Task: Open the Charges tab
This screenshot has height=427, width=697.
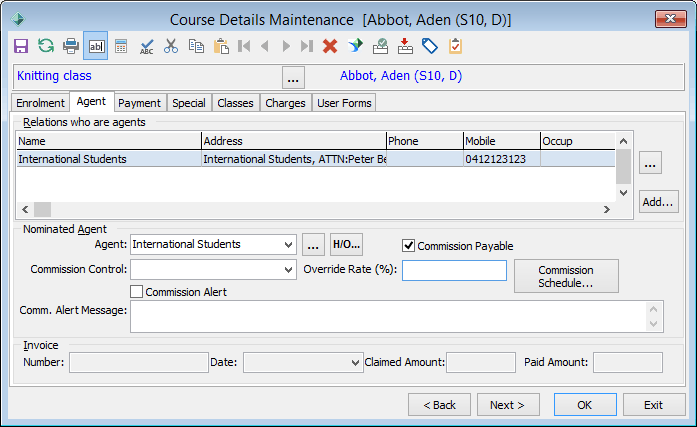Action: [285, 103]
